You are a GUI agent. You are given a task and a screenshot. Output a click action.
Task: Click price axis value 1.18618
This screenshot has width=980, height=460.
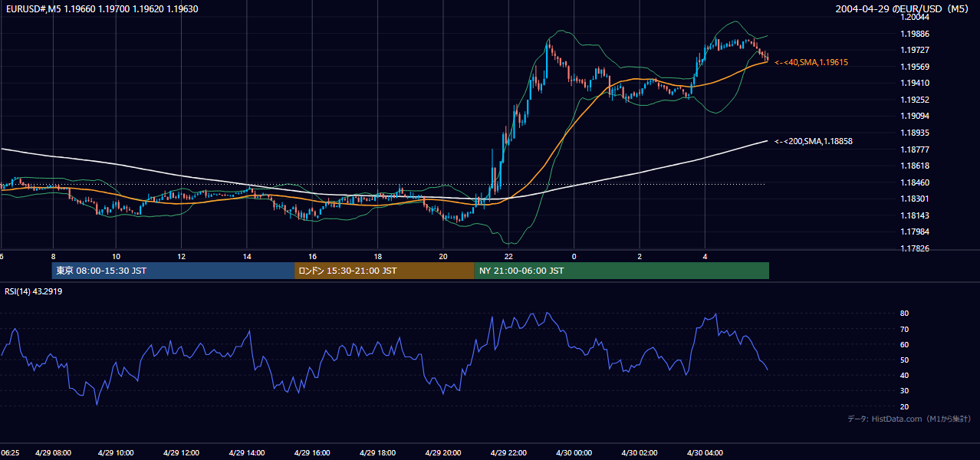pos(915,166)
